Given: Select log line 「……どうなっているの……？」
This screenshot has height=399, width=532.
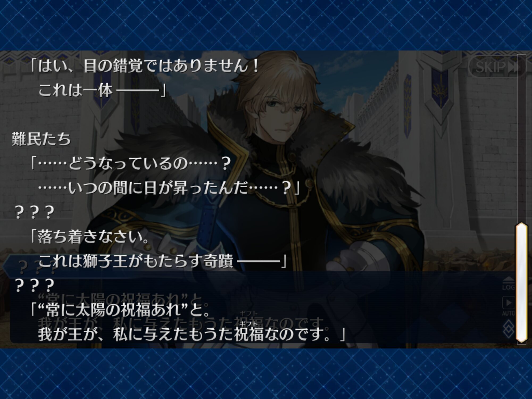Looking at the screenshot, I should (130, 163).
